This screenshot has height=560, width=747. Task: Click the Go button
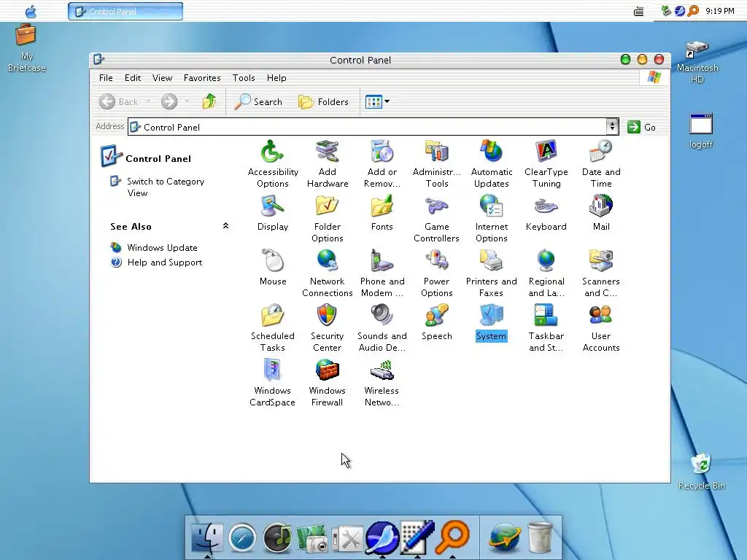pyautogui.click(x=642, y=127)
